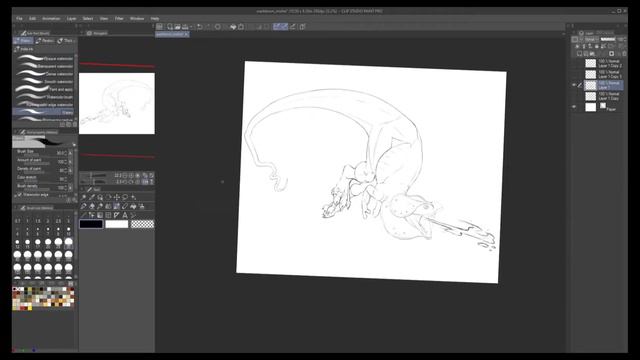
Task: Open the Brush density dynamics button
Action: pyautogui.click(x=71, y=187)
